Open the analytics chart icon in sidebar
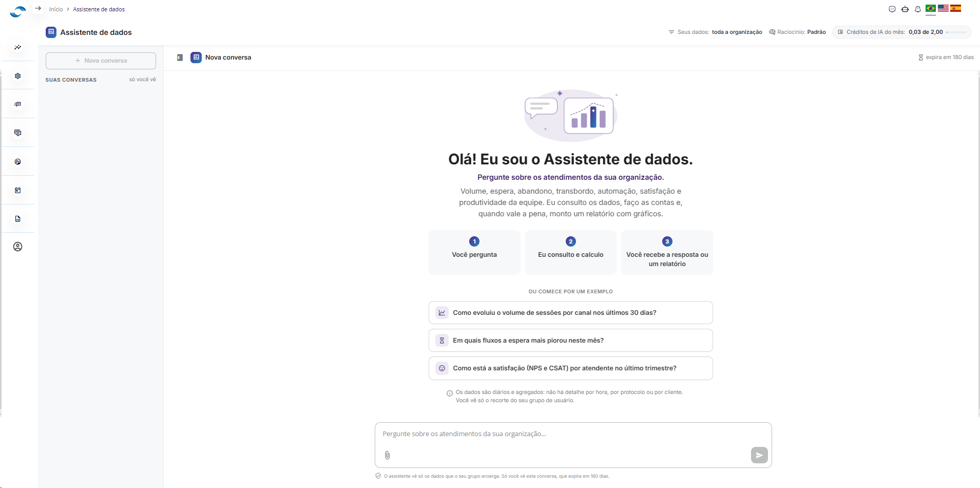 (18, 47)
